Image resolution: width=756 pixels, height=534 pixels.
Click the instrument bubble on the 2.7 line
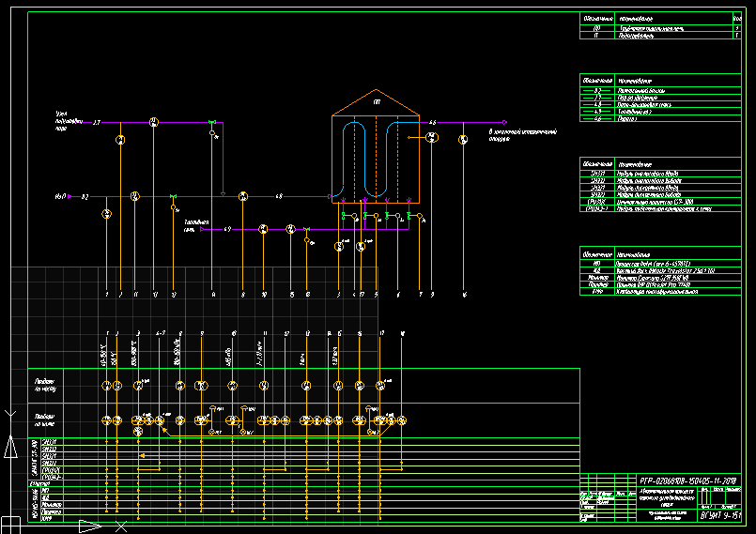coord(154,122)
